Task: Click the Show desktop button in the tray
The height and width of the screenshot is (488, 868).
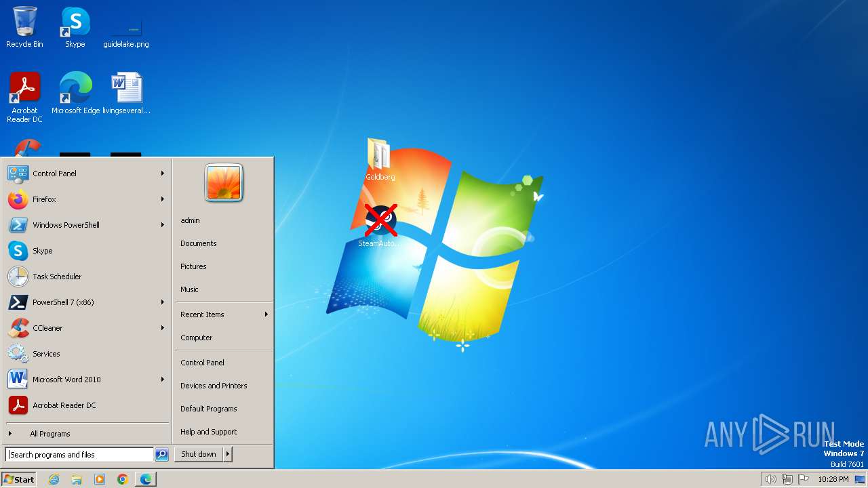Action: (x=860, y=479)
